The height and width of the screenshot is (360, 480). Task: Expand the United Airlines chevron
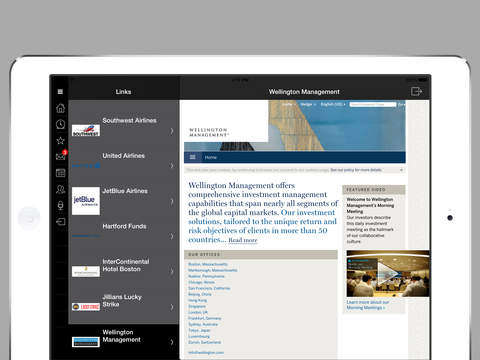[x=172, y=166]
